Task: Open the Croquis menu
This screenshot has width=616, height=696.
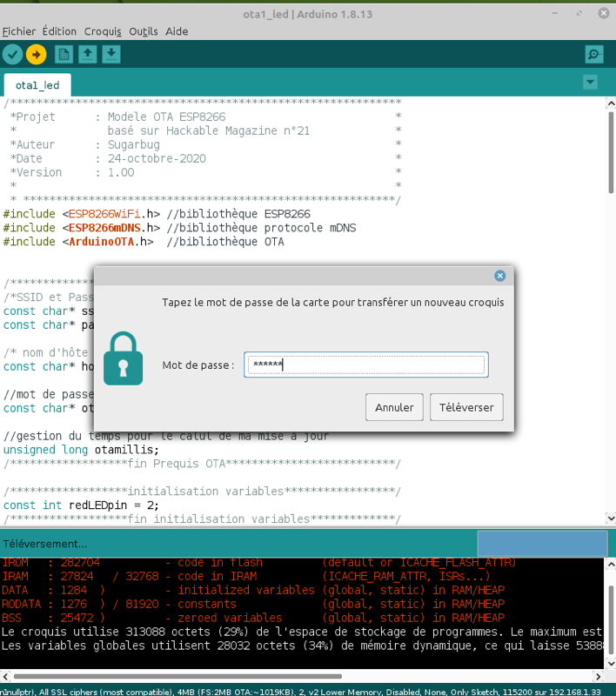Action: tap(103, 31)
